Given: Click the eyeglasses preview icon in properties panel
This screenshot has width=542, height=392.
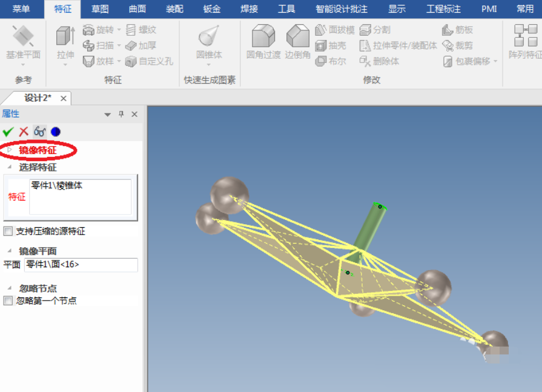Looking at the screenshot, I should [39, 131].
